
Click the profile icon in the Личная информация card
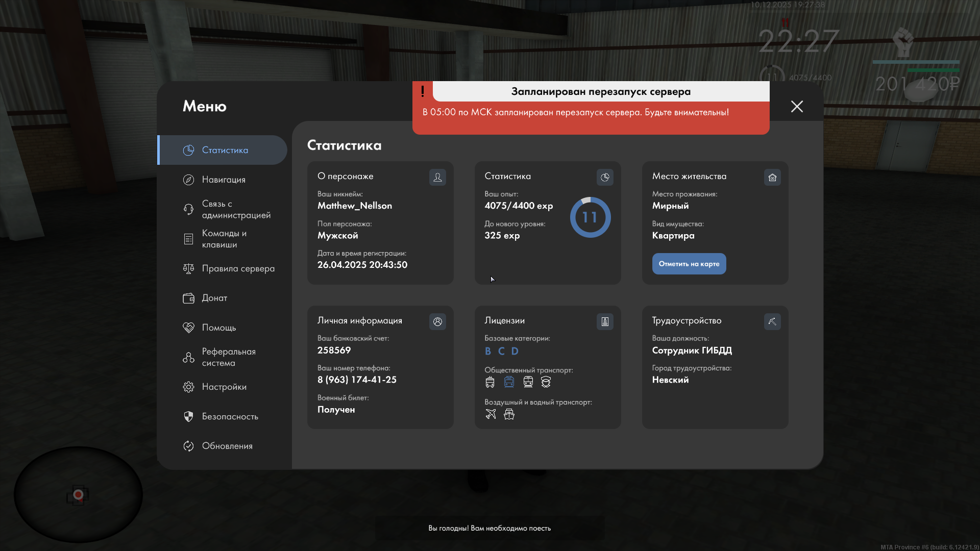click(x=437, y=321)
